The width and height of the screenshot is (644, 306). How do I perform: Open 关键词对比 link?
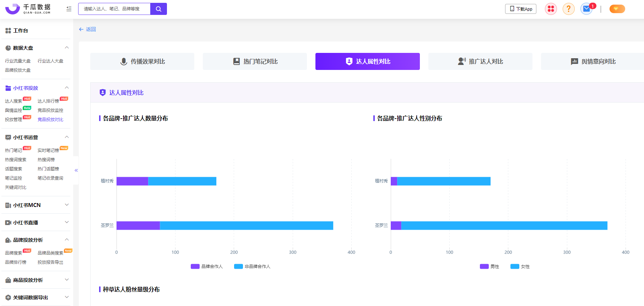(16, 187)
